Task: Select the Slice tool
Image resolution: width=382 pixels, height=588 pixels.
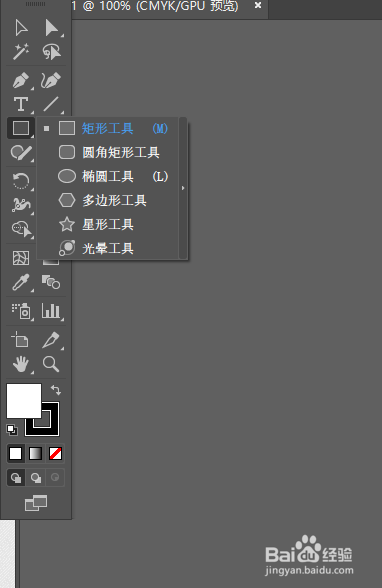Action: (x=51, y=340)
